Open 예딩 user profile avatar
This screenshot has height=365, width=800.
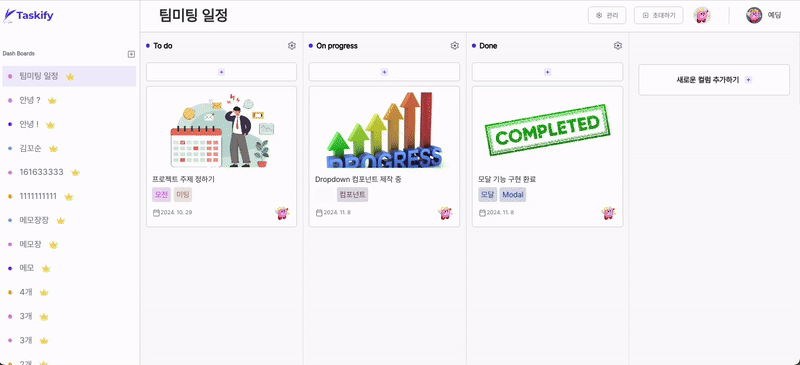coord(754,15)
